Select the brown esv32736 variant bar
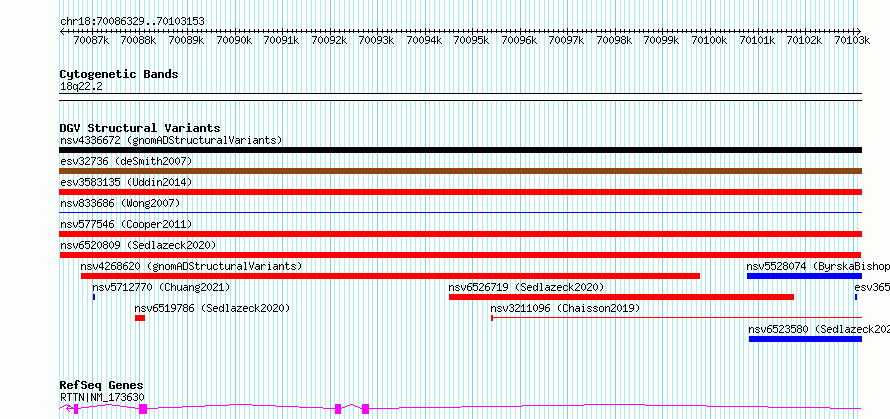Screen dimensions: 890x419 460,171
